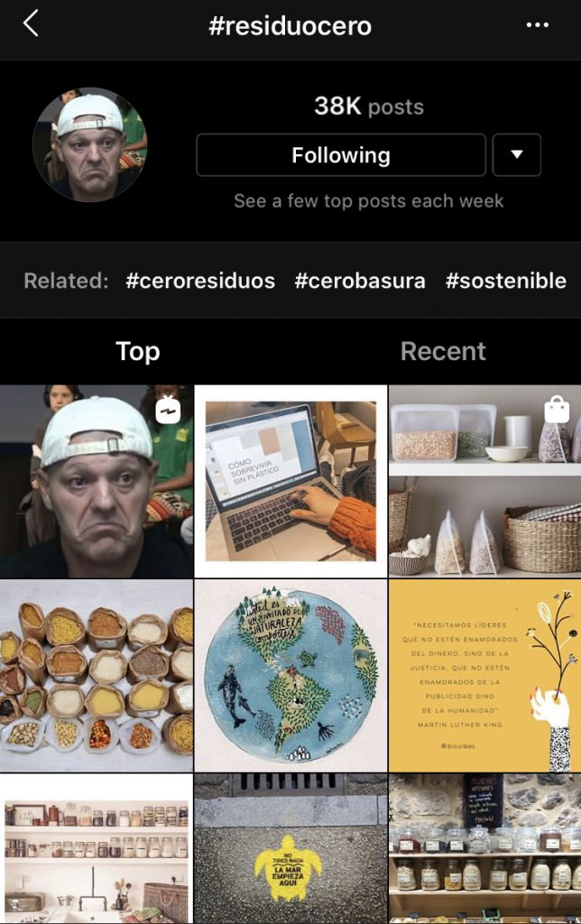Go back using the left arrow icon
Screen dimensions: 581x924
click(x=31, y=24)
